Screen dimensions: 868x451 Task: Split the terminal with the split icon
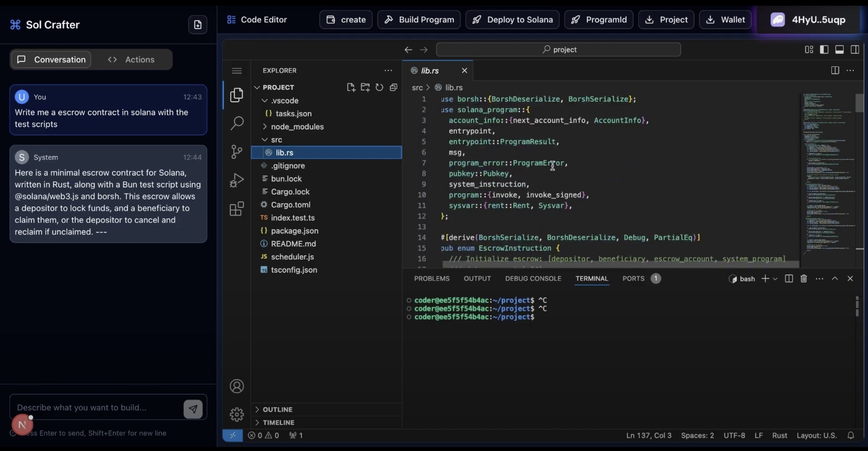click(x=789, y=278)
